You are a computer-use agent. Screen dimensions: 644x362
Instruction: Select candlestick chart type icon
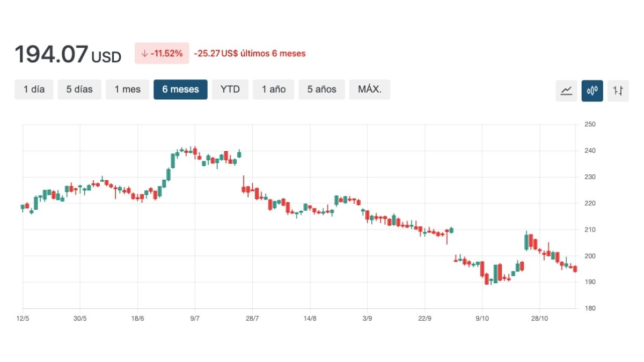coord(592,91)
